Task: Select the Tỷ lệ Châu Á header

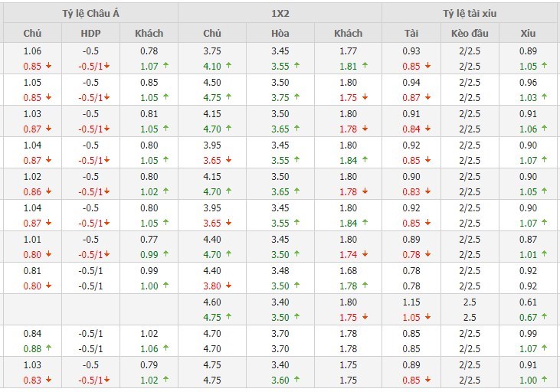Action: click(90, 13)
